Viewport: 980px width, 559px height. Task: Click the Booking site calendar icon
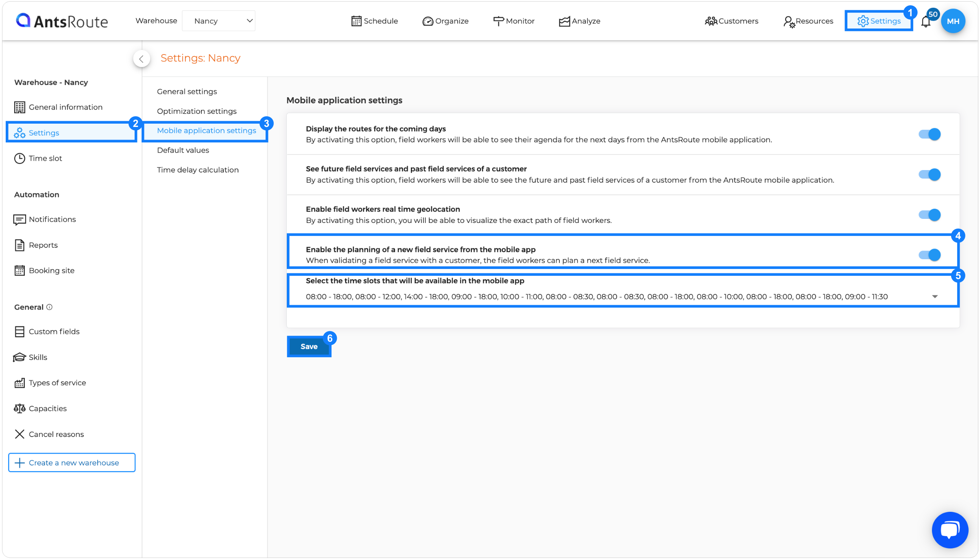(20, 271)
